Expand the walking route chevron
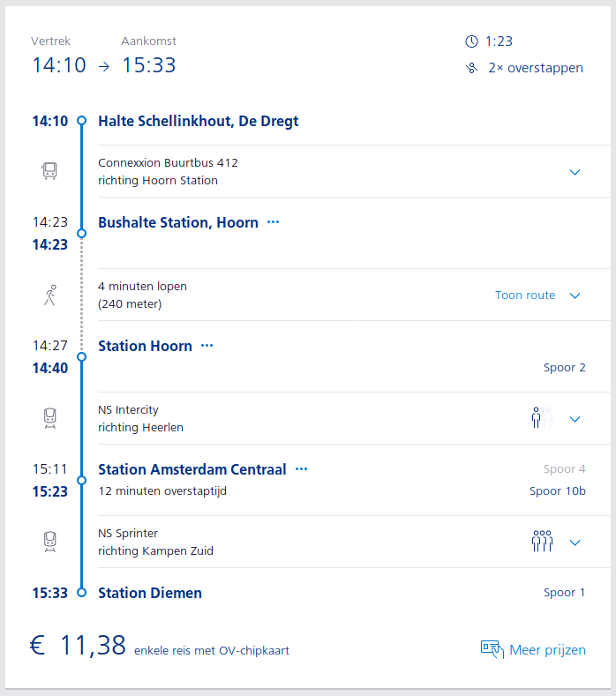Image resolution: width=616 pixels, height=696 pixels. (575, 296)
